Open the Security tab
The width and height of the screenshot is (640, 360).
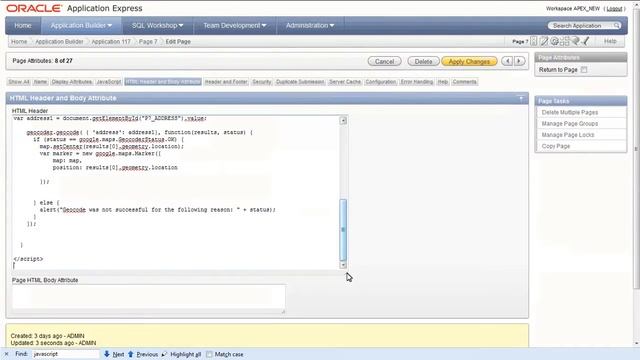point(262,82)
